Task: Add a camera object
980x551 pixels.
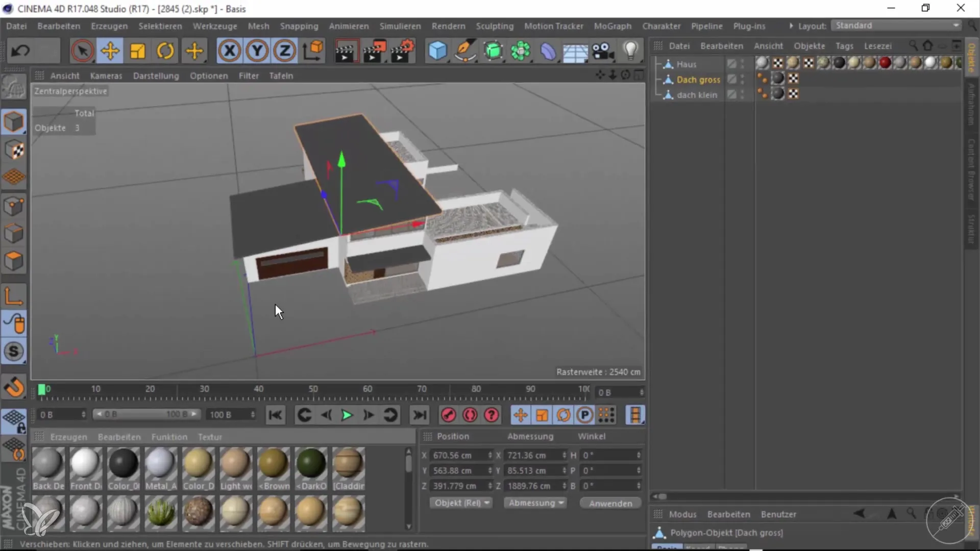Action: tap(603, 51)
